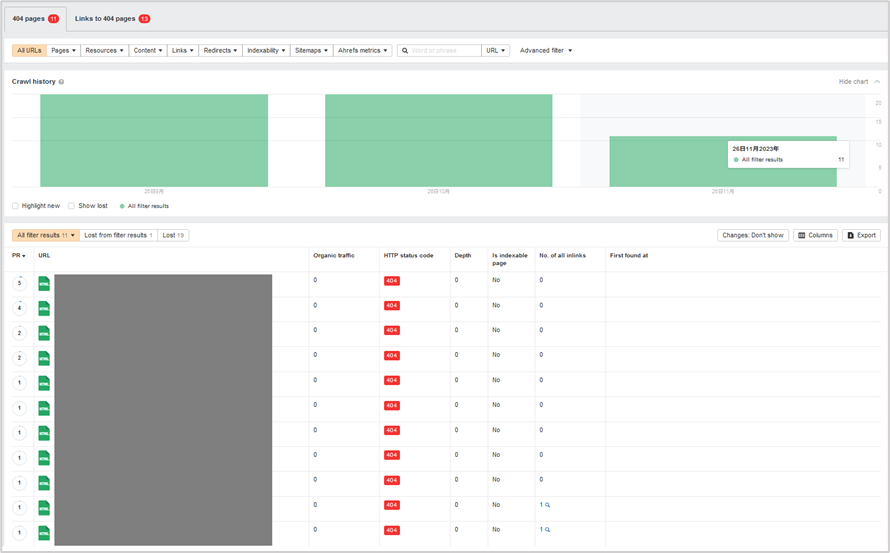
Task: Select the All URLs filter
Action: (29, 51)
